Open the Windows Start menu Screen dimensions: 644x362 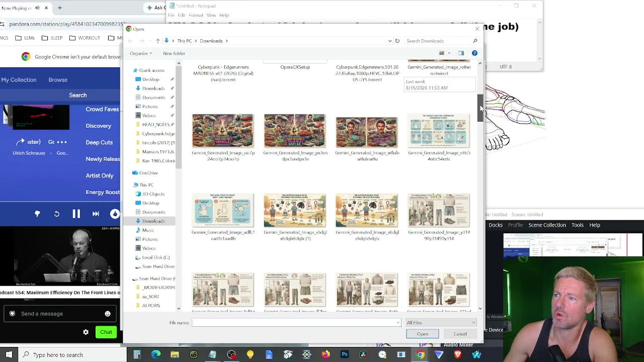(9, 355)
